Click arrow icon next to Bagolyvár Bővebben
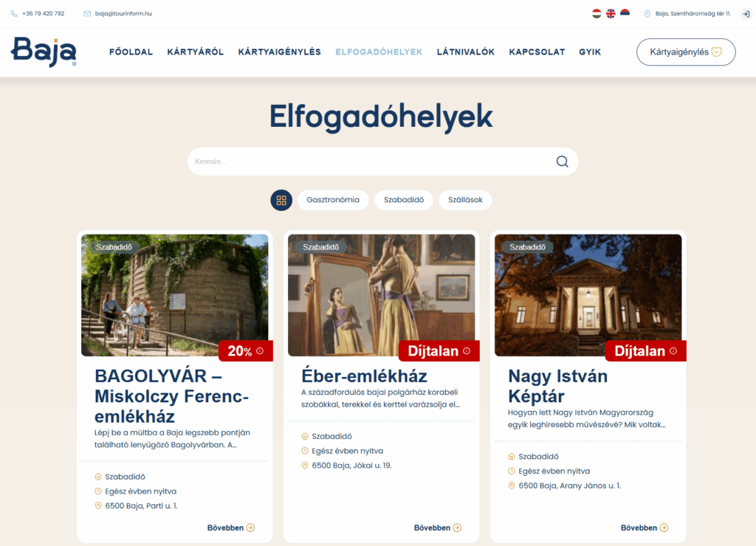The width and height of the screenshot is (756, 546). [250, 528]
